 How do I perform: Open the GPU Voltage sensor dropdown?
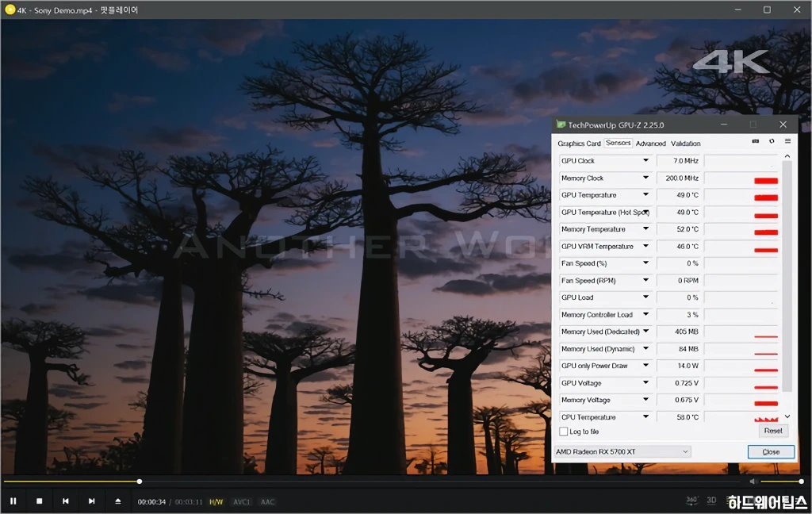pos(645,383)
